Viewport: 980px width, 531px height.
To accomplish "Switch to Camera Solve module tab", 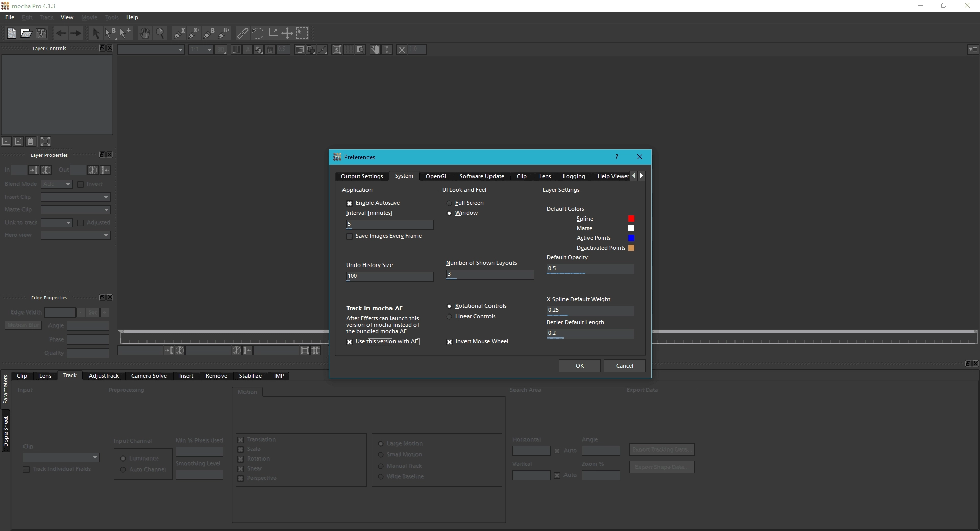I will click(149, 376).
